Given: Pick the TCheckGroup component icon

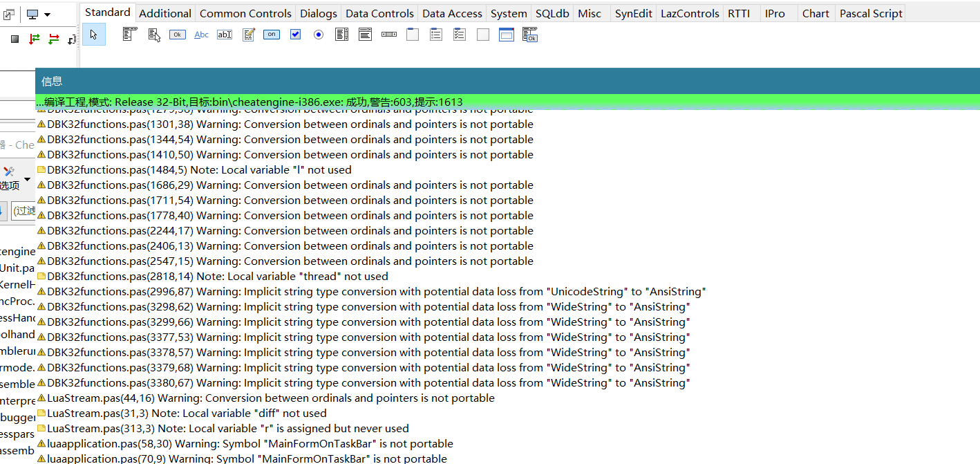Looking at the screenshot, I should tap(460, 35).
